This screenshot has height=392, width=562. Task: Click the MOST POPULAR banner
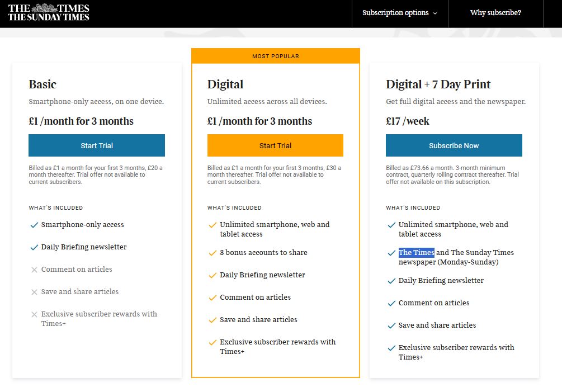tap(275, 56)
